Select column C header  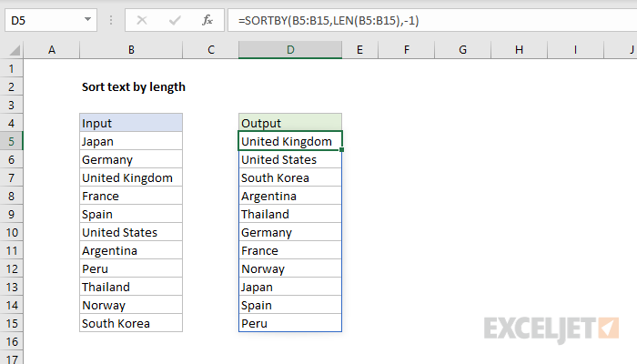pos(211,50)
